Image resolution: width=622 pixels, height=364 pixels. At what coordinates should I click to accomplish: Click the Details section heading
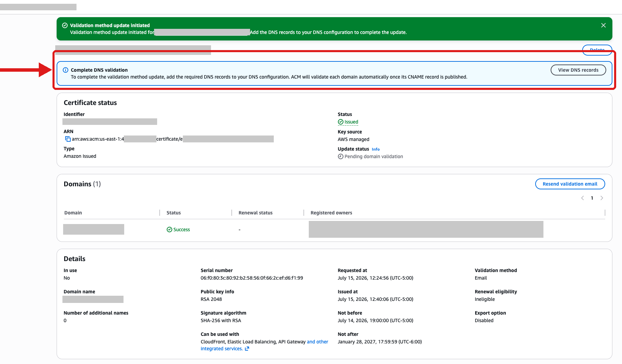point(74,259)
